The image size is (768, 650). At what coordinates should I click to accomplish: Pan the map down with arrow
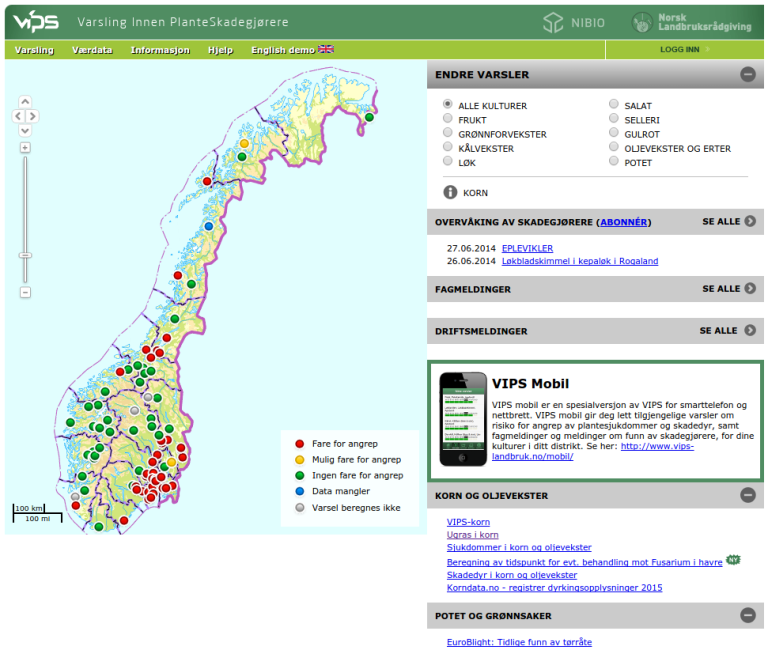point(25,130)
